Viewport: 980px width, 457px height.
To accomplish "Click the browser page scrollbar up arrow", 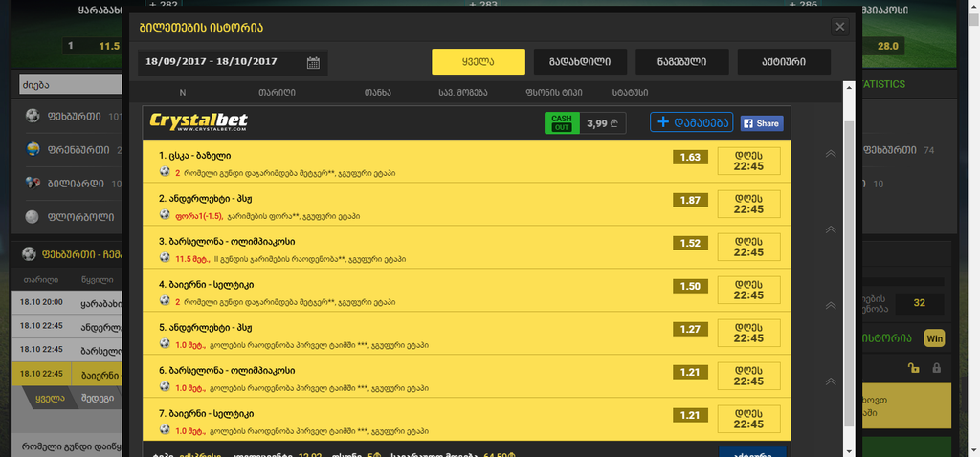I will (x=973, y=6).
